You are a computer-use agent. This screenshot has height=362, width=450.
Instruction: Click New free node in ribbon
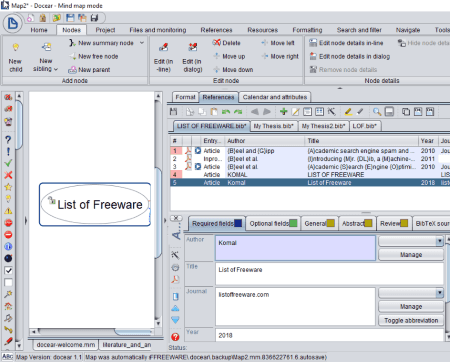94,56
